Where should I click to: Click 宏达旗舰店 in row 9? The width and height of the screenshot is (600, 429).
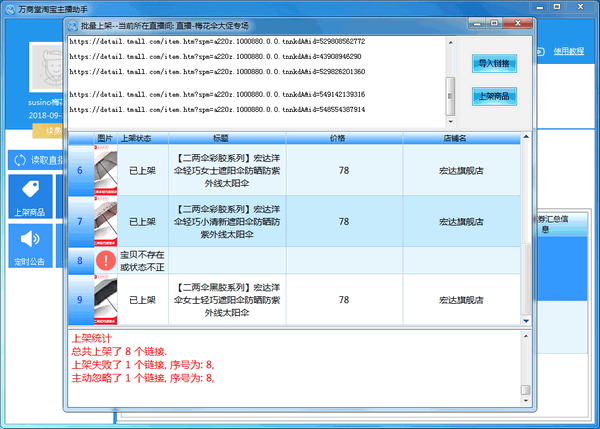[x=461, y=300]
